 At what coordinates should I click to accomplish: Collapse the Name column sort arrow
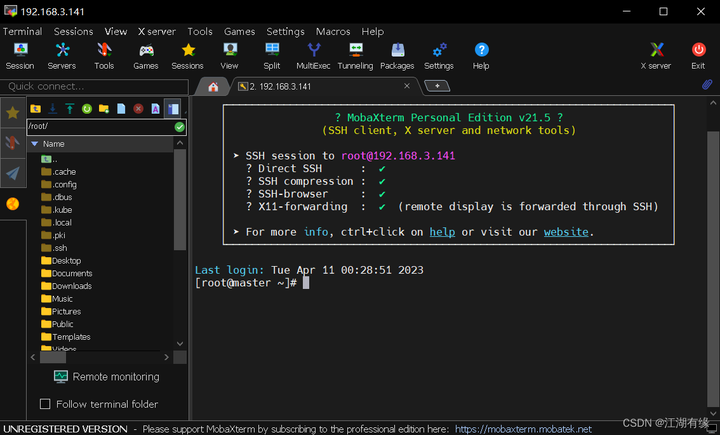point(34,144)
